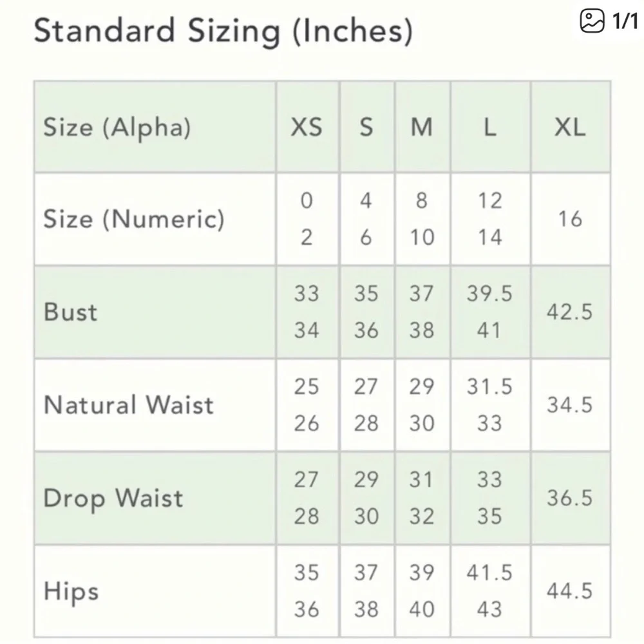Click the Standard Sizing (Inches) title
This screenshot has height=644, width=644.
(x=223, y=32)
